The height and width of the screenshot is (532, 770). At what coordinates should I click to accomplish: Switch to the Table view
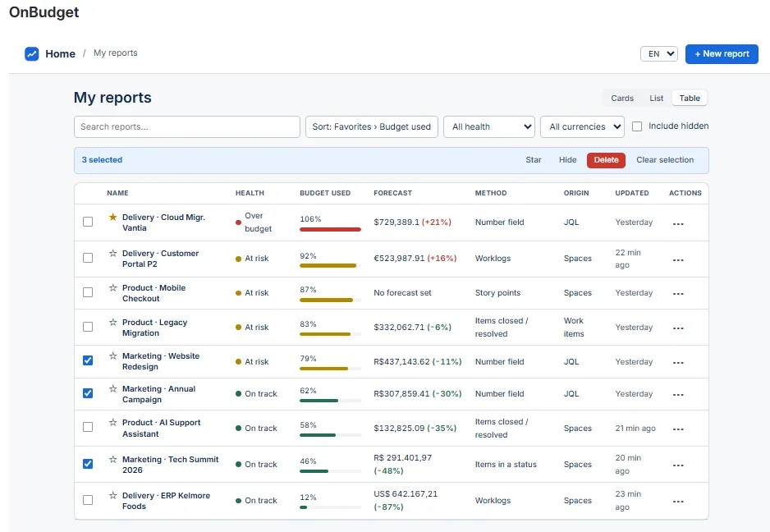(x=690, y=99)
